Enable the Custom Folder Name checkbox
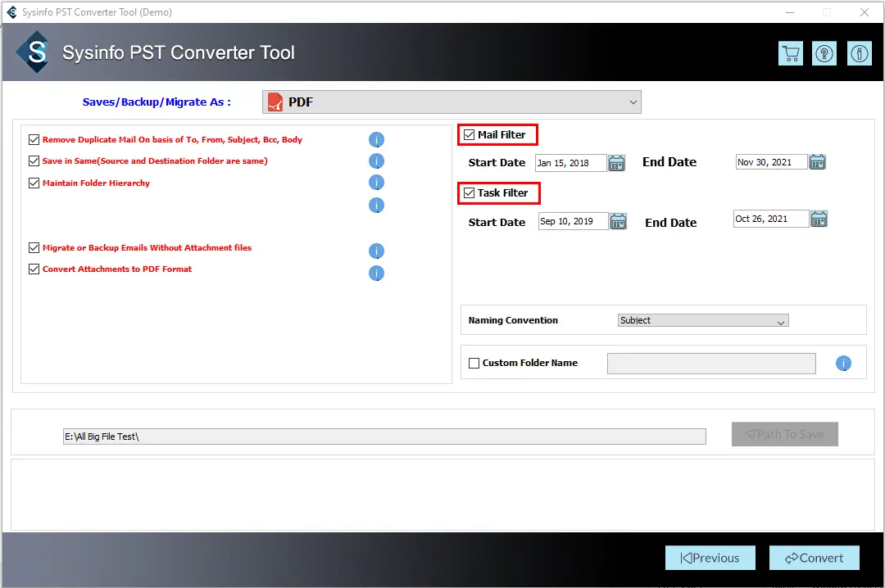The height and width of the screenshot is (588, 885). tap(474, 363)
